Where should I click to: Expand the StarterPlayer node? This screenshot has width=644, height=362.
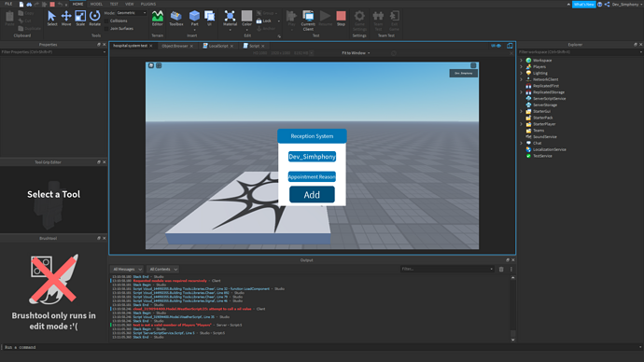click(522, 124)
